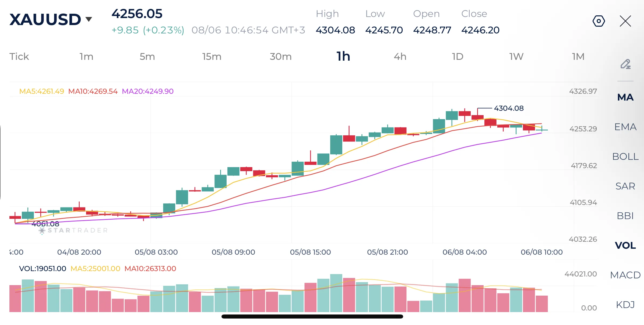
Task: Click the 4304.08 high marker on chart
Action: coord(509,108)
